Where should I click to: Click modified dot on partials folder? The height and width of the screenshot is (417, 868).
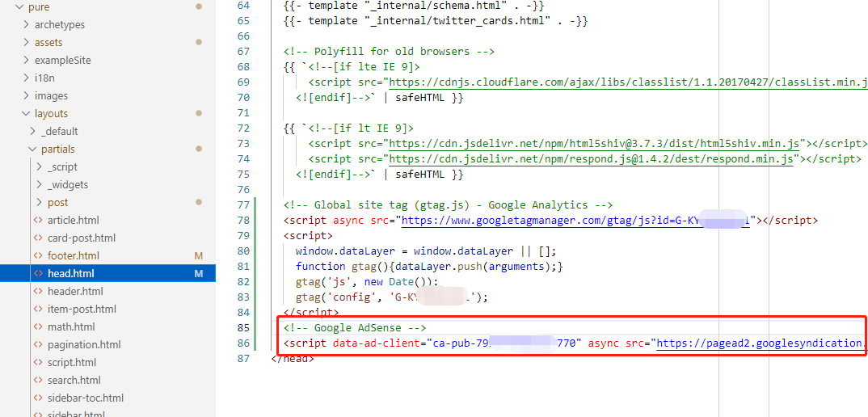(199, 149)
